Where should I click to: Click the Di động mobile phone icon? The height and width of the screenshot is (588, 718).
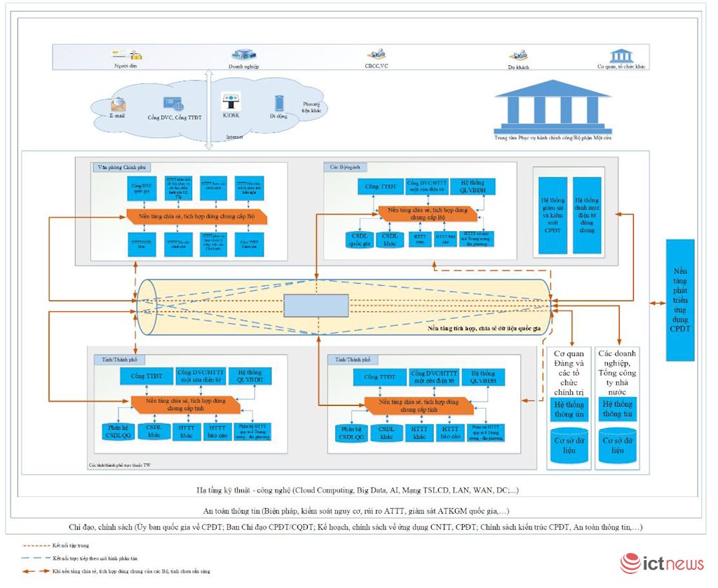tap(279, 104)
